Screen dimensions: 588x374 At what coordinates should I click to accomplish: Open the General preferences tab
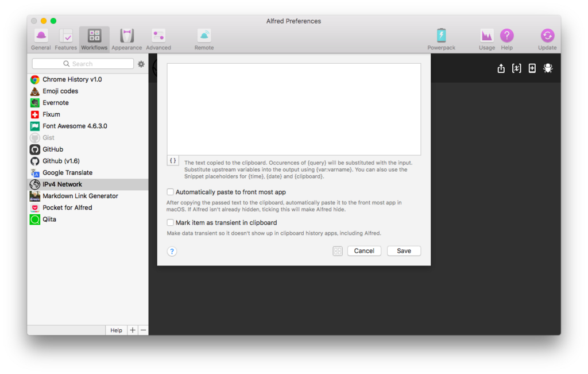tap(41, 40)
